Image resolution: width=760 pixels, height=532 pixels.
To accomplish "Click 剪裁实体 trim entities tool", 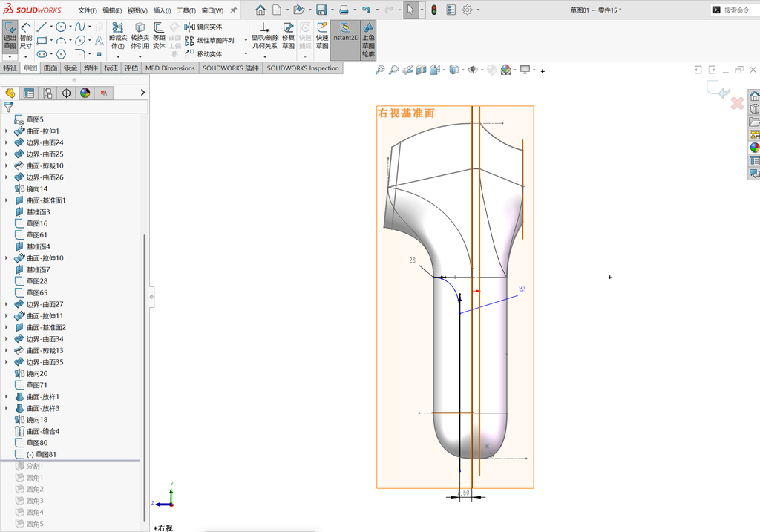I will [118, 36].
